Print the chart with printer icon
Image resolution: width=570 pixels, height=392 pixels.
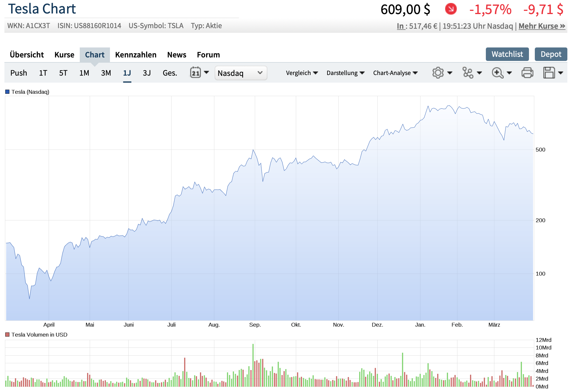pyautogui.click(x=527, y=73)
